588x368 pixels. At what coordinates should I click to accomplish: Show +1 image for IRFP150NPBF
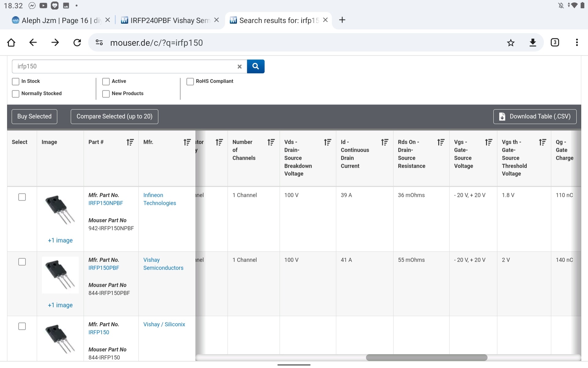pos(60,240)
